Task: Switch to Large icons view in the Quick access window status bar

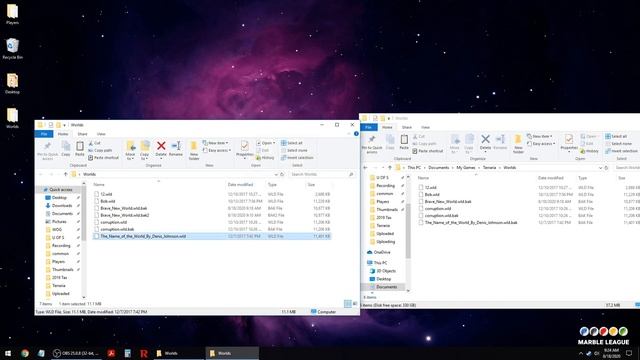Action: tap(355, 304)
